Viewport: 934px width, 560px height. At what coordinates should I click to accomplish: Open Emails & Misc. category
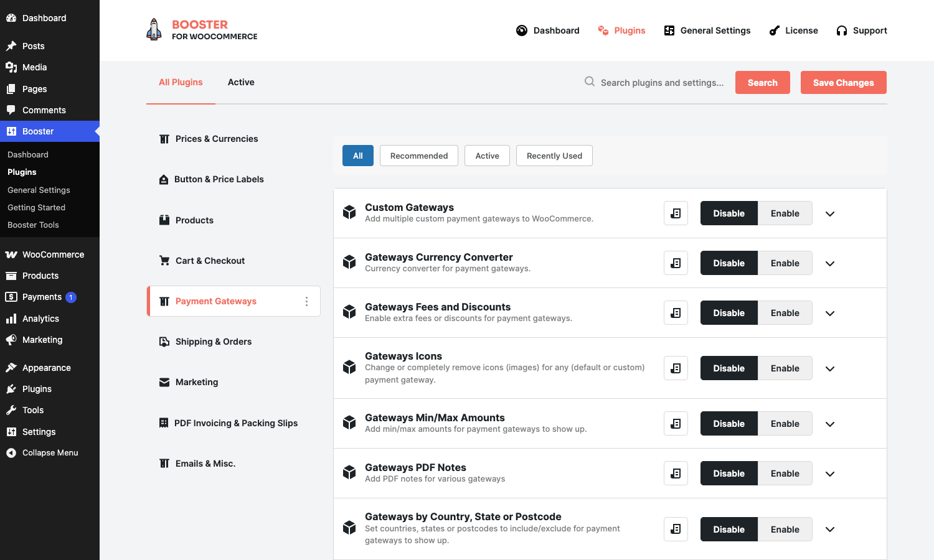point(205,464)
